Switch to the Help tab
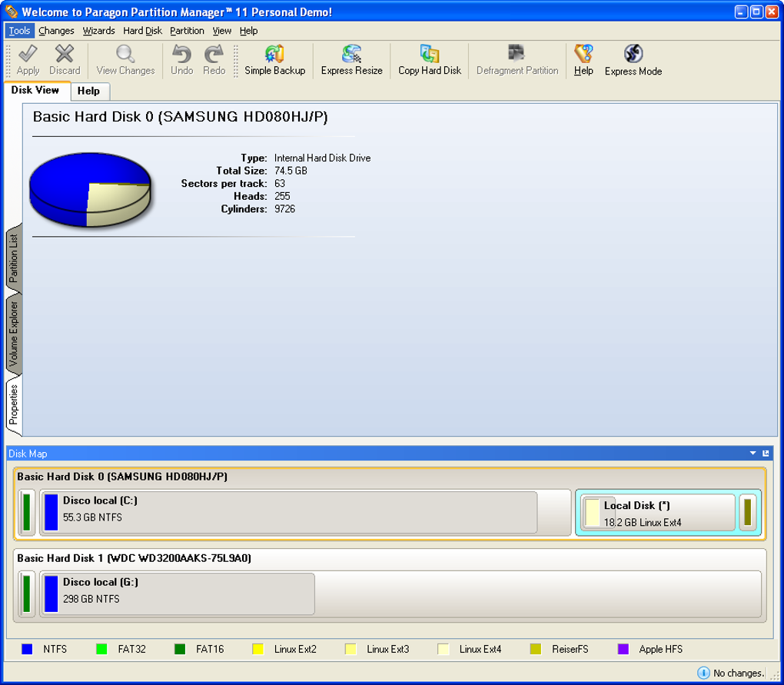Viewport: 784px width, 685px height. [x=89, y=91]
